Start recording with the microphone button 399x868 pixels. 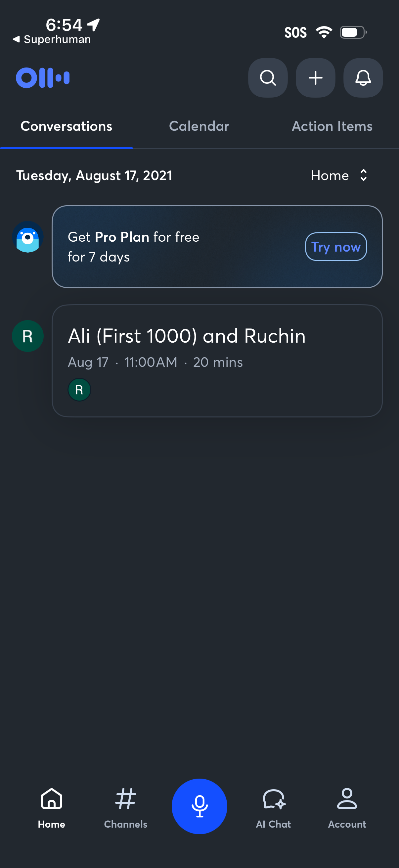pos(199,806)
